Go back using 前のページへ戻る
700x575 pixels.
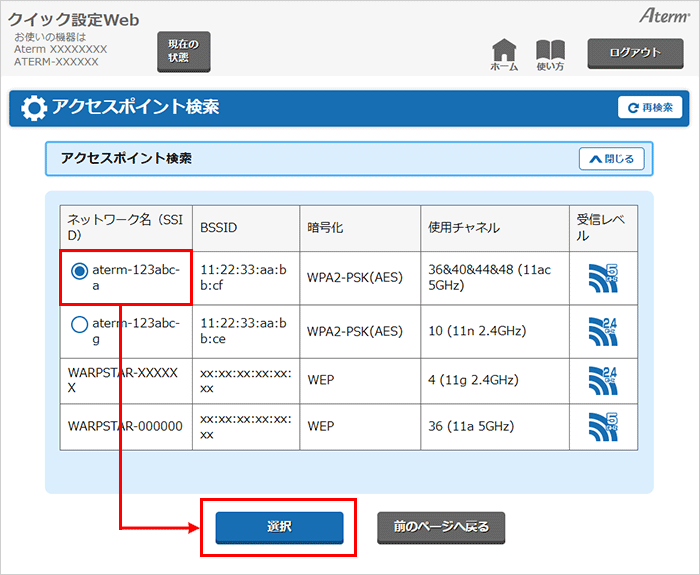click(441, 526)
